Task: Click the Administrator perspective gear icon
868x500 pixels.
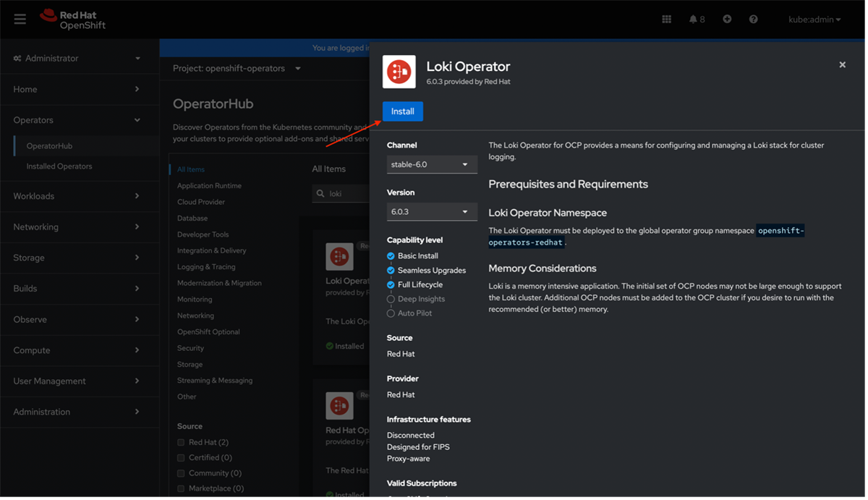Action: [17, 59]
